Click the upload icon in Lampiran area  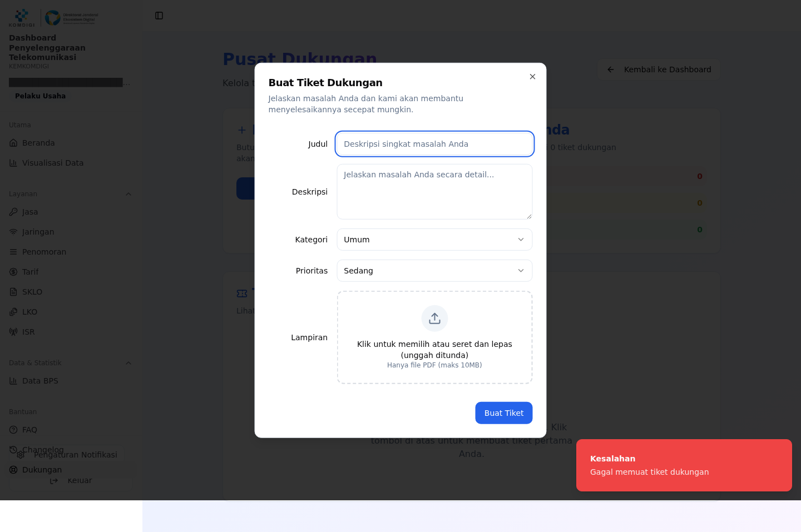point(434,319)
